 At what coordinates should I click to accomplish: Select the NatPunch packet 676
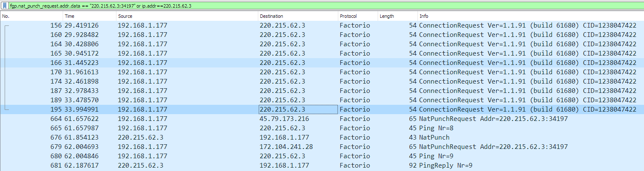[x=322, y=137]
